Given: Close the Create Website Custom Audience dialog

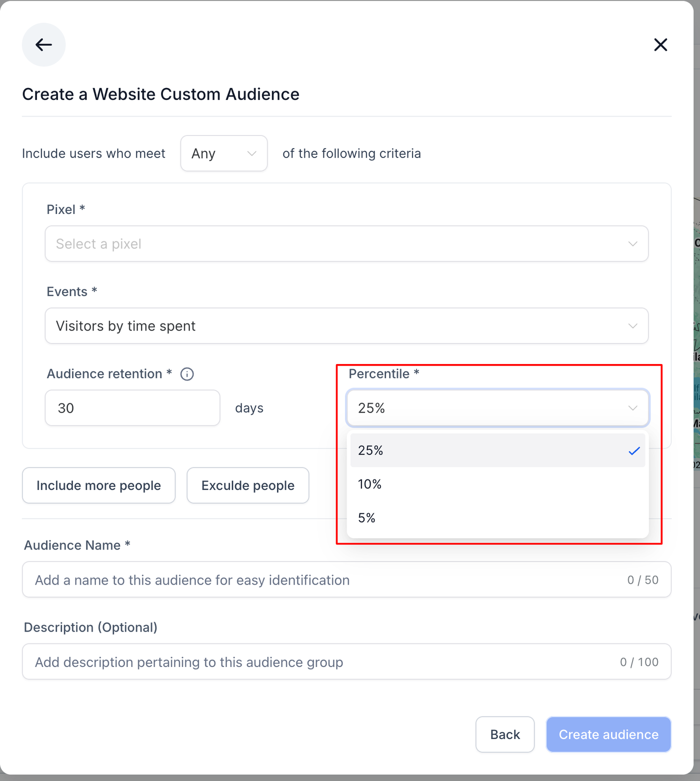Looking at the screenshot, I should click(x=660, y=45).
